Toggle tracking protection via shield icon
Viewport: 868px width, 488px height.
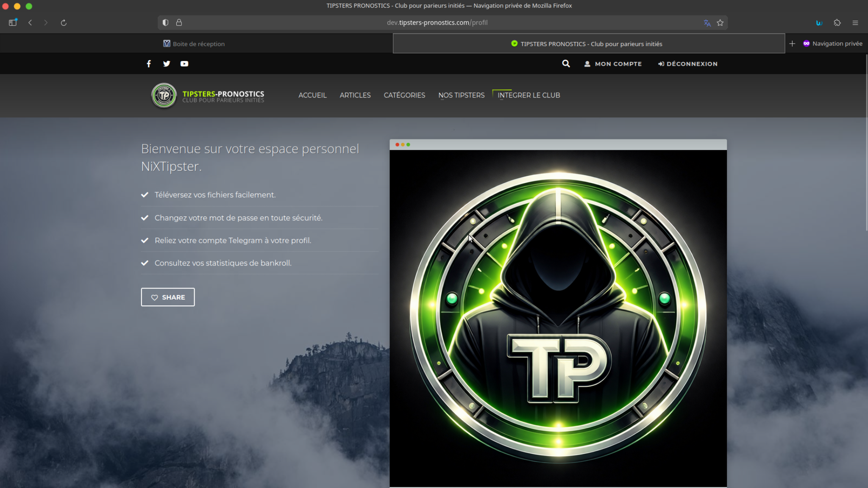tap(165, 22)
